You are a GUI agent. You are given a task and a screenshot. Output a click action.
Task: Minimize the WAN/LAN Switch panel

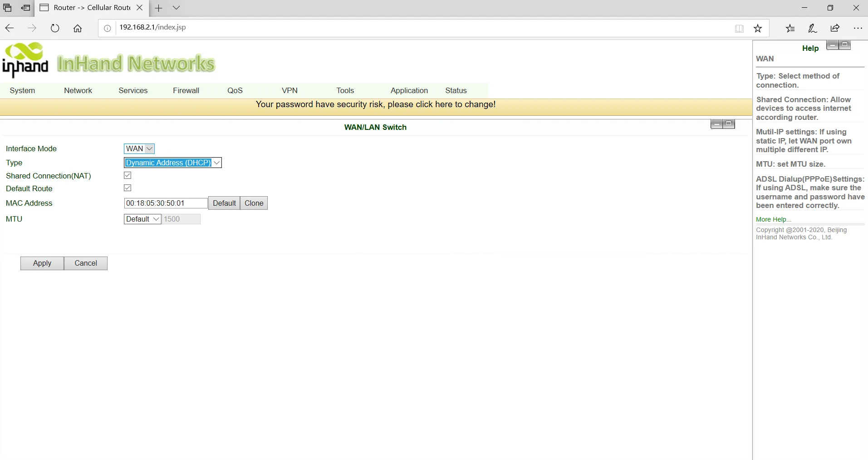click(x=716, y=124)
